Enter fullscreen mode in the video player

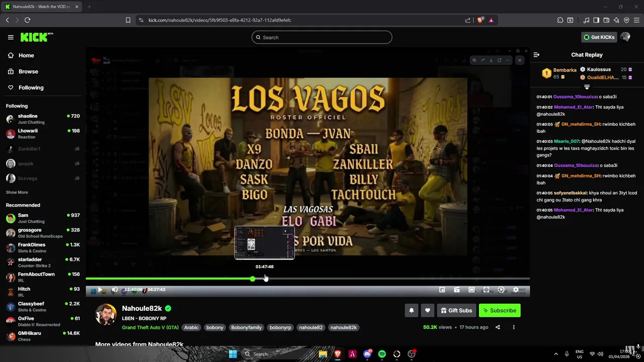click(486, 290)
